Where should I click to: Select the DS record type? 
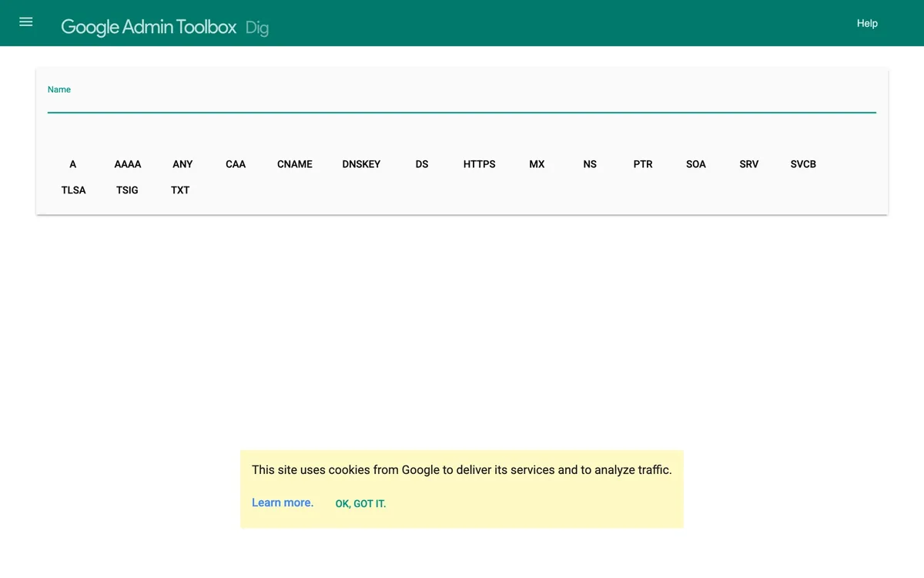(422, 164)
